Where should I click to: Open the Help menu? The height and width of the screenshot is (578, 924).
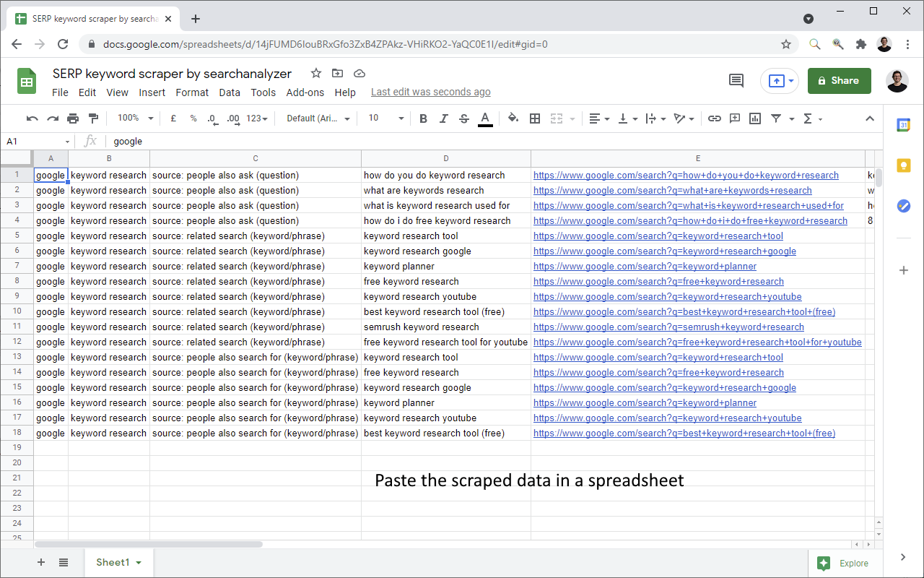coord(345,92)
